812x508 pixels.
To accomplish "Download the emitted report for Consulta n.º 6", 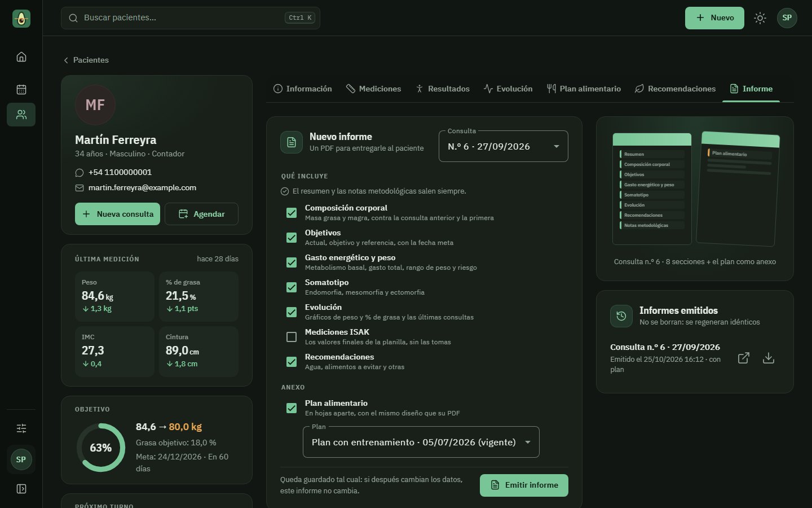I will [x=769, y=358].
